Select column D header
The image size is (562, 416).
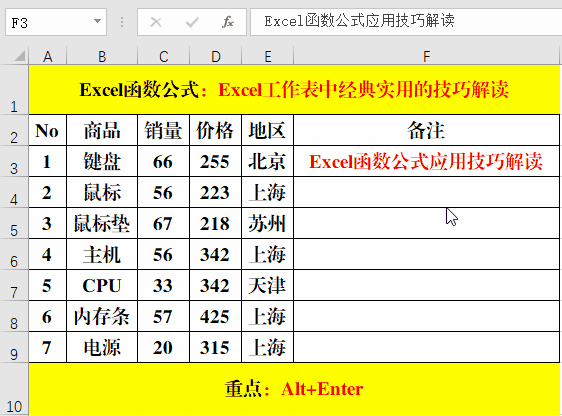pyautogui.click(x=215, y=56)
